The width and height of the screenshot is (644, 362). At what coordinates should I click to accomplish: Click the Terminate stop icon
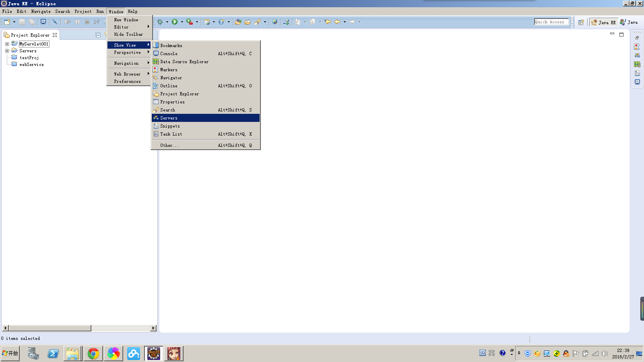(87, 22)
